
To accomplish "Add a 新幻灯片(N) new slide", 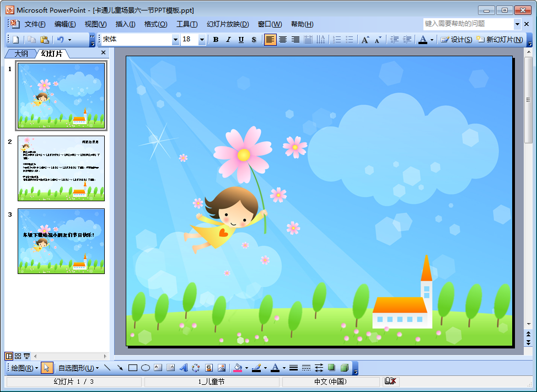I will [x=500, y=40].
